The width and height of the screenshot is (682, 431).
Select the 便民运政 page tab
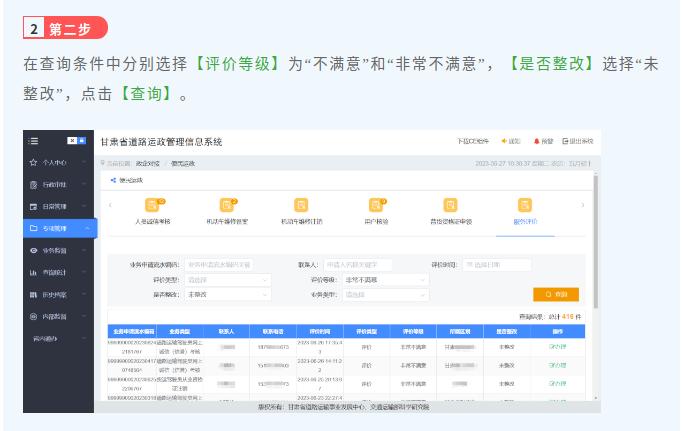click(x=130, y=180)
